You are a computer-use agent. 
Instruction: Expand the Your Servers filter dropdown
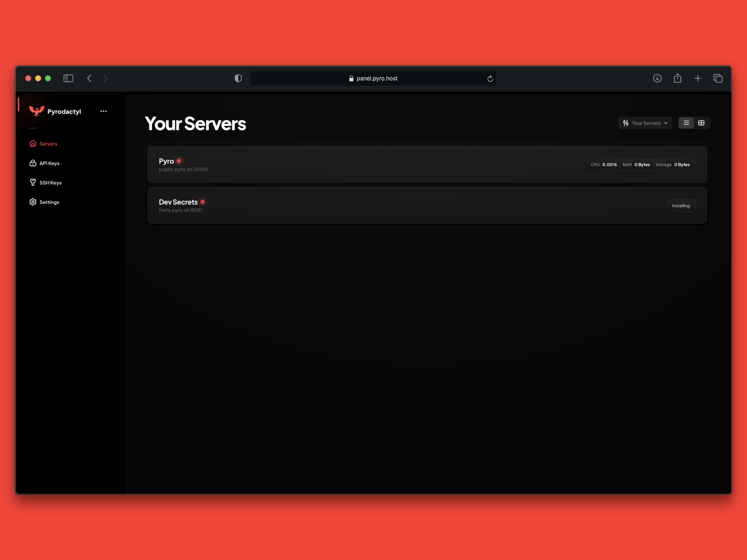[x=645, y=123]
